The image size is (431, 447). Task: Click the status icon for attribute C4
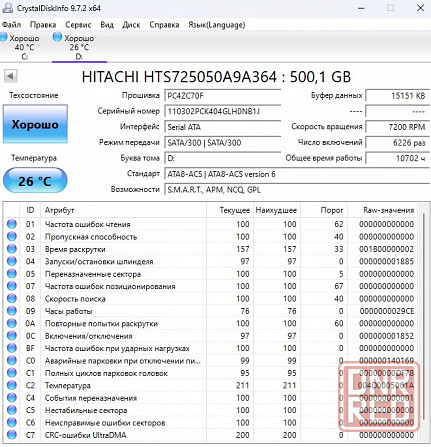[12, 398]
